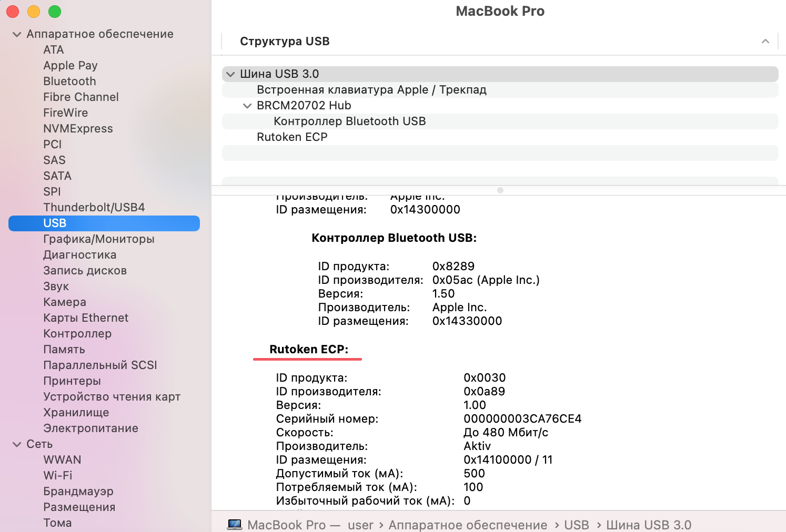Select SPI in sidebar
The image size is (786, 532).
tap(52, 192)
